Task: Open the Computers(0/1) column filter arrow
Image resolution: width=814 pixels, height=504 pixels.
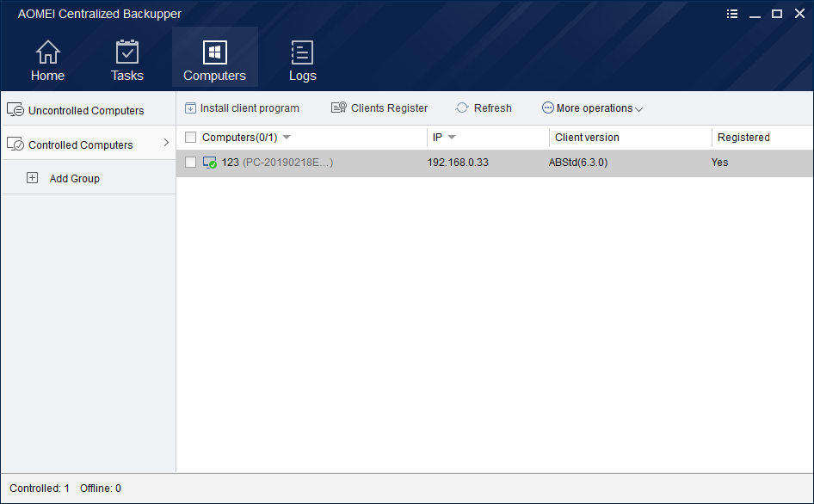Action: pyautogui.click(x=287, y=137)
